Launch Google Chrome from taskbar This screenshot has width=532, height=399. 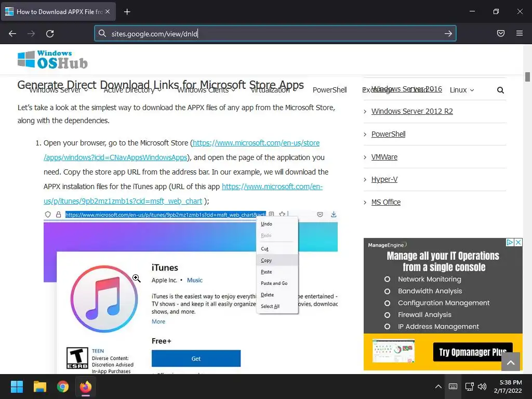point(63,387)
